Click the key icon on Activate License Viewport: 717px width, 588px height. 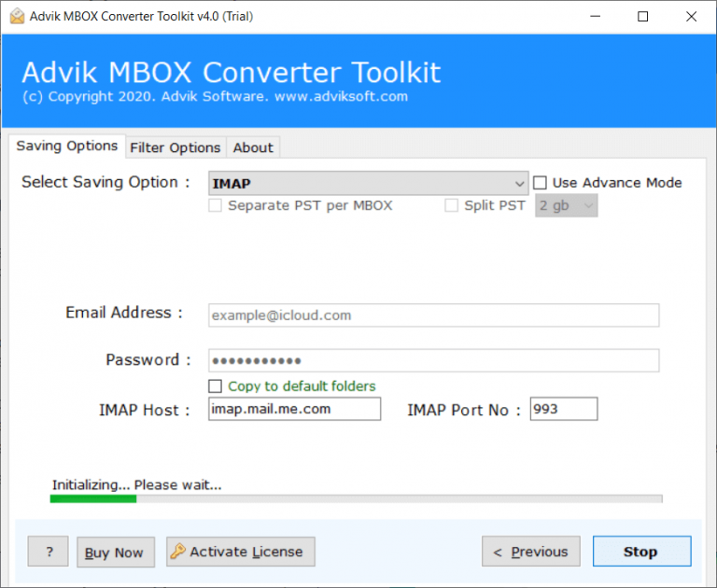tap(177, 552)
